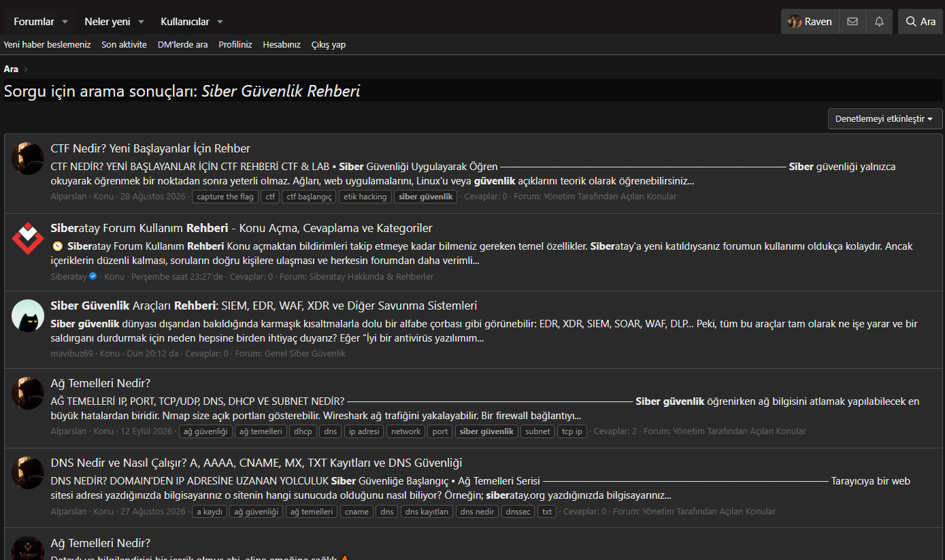The width and height of the screenshot is (945, 560).
Task: Open Raven's account menu in the header
Action: [810, 22]
